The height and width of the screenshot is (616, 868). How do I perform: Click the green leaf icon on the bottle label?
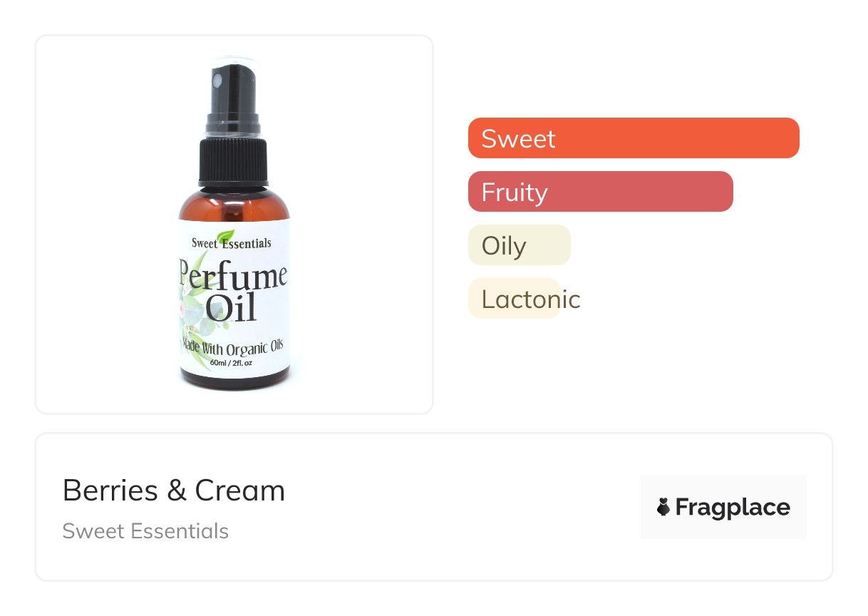tap(225, 237)
